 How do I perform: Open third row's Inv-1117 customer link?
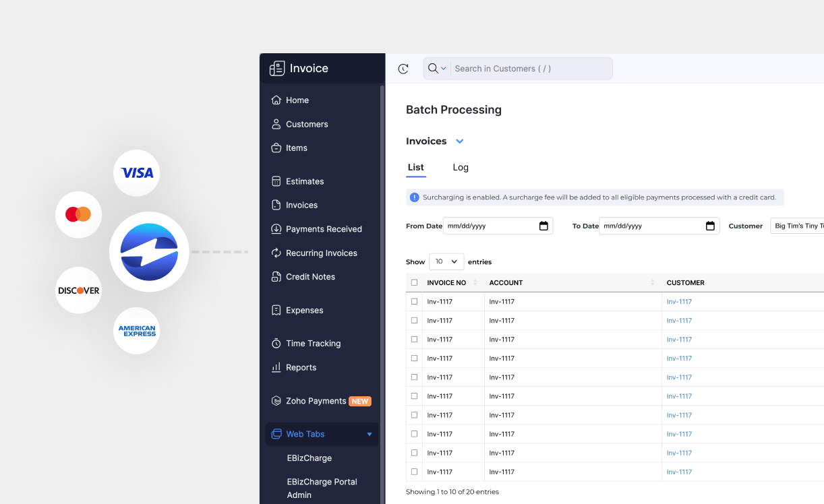[679, 340]
